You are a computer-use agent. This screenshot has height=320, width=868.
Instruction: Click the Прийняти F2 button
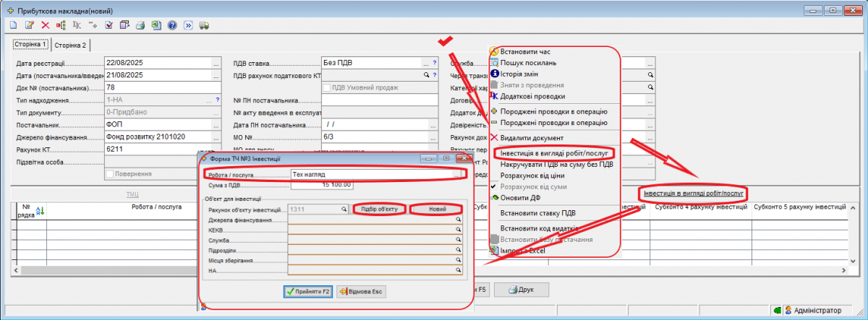pyautogui.click(x=308, y=291)
